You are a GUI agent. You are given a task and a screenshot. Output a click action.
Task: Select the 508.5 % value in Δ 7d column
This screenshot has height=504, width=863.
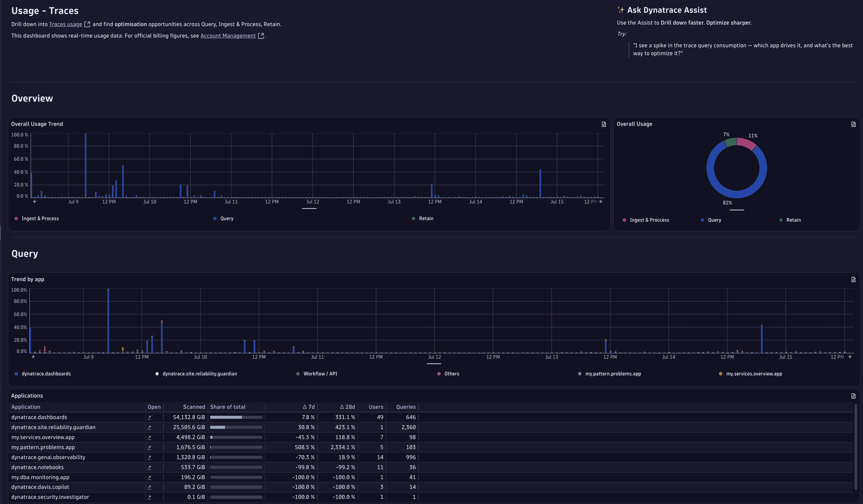305,447
